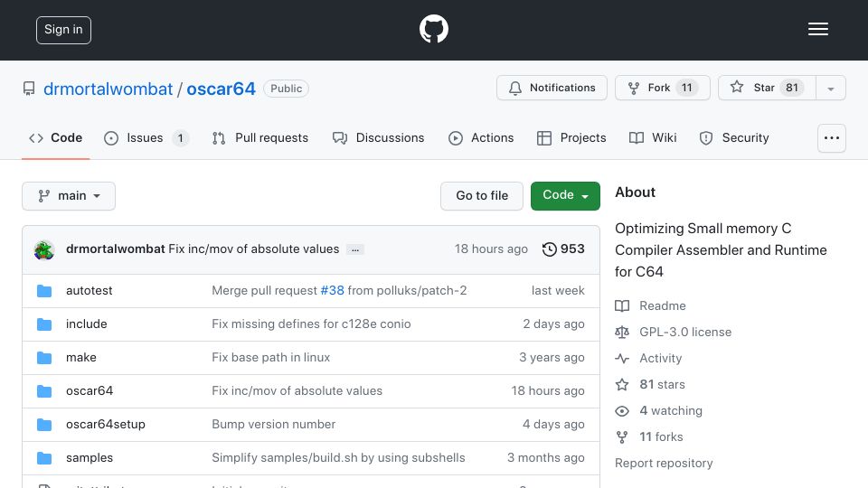View commit history via 953 clock icon
868x488 pixels.
(x=563, y=249)
